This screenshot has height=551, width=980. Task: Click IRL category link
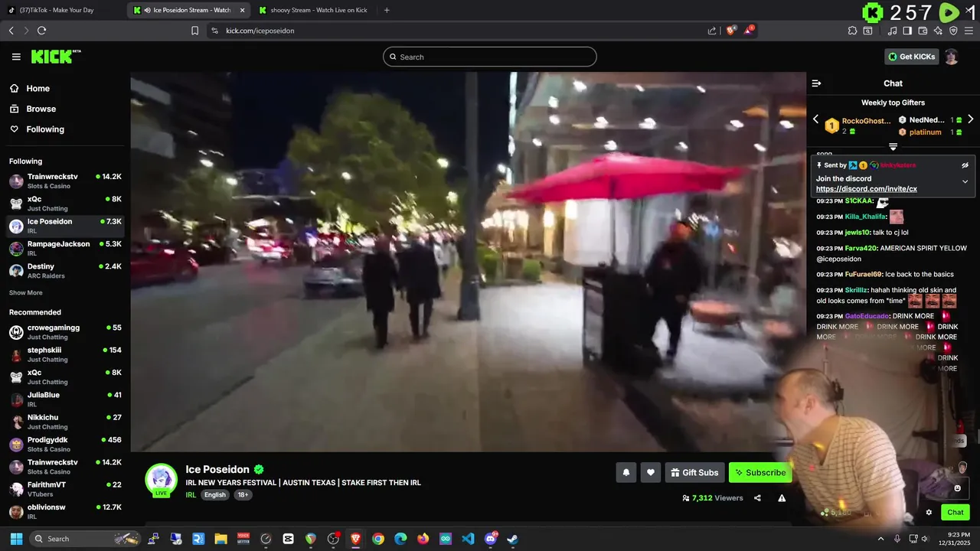point(191,495)
